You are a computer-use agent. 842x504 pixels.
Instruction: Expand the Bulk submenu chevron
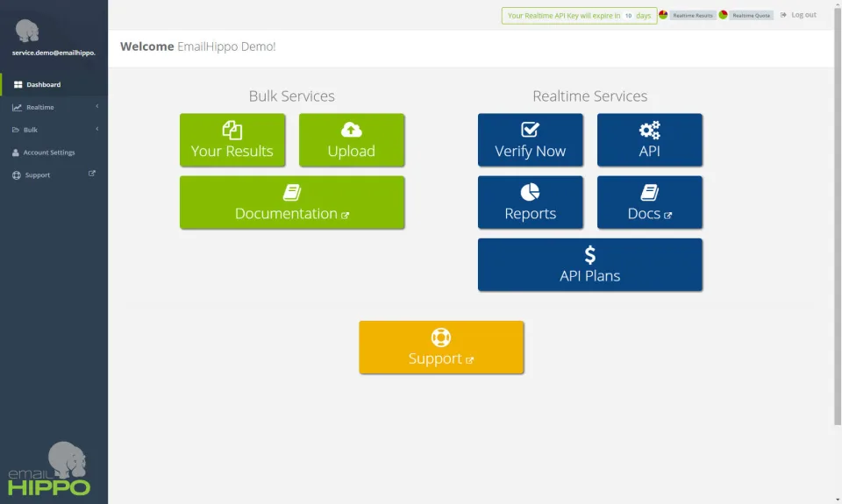click(x=97, y=129)
